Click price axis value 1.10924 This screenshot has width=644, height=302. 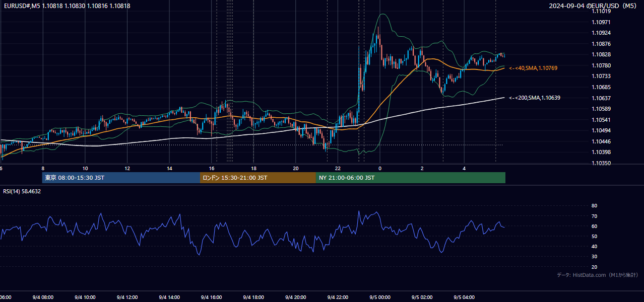pyautogui.click(x=601, y=33)
